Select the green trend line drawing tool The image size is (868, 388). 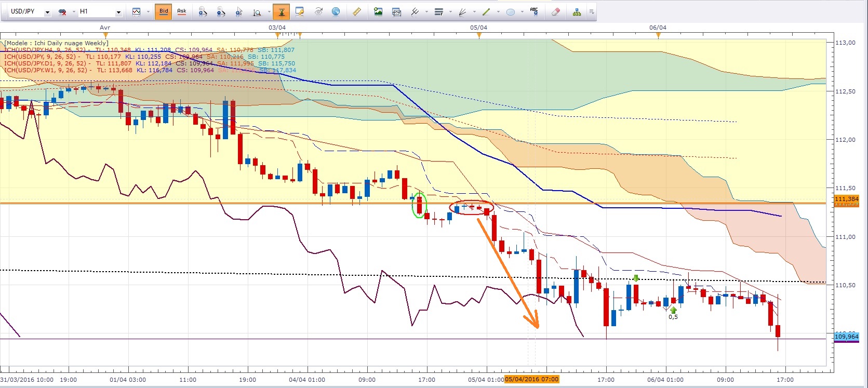(x=486, y=11)
